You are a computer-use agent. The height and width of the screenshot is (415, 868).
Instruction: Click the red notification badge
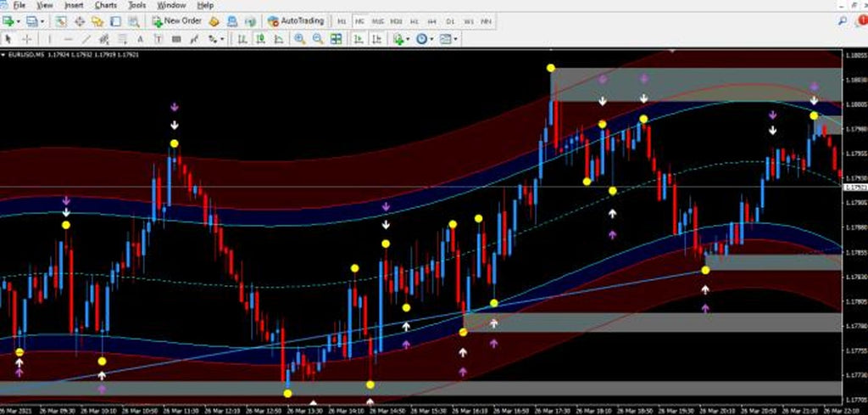[862, 20]
